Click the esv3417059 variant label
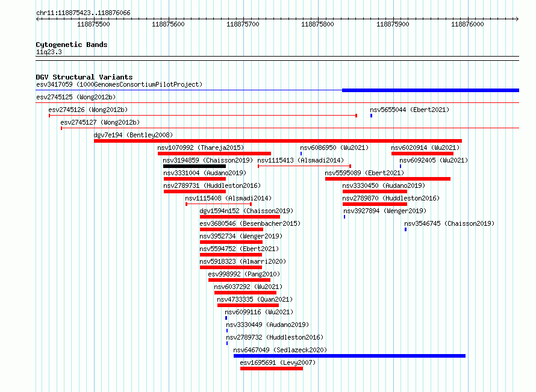This screenshot has height=392, width=536. [x=119, y=84]
